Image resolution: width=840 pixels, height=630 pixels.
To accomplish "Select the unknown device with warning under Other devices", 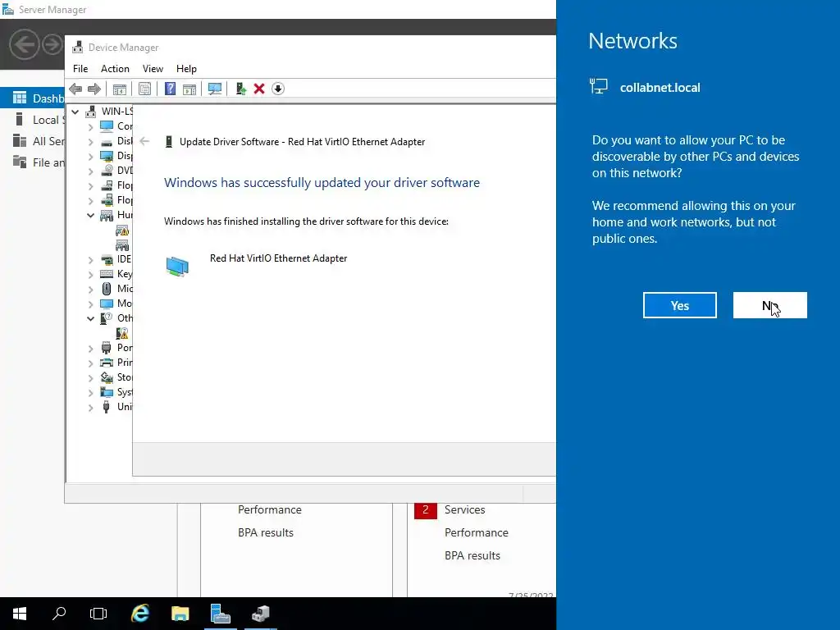I will (x=122, y=333).
